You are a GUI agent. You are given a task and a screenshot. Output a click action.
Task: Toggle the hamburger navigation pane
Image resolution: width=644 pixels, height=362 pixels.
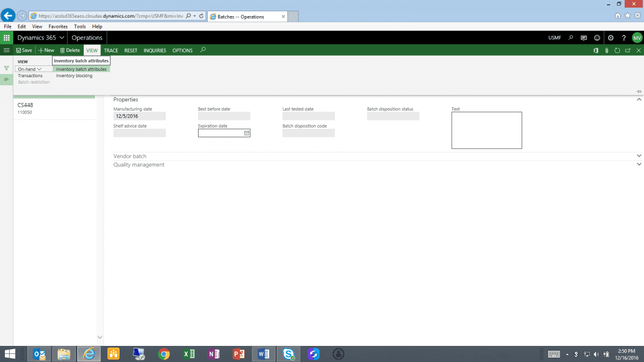pyautogui.click(x=6, y=50)
